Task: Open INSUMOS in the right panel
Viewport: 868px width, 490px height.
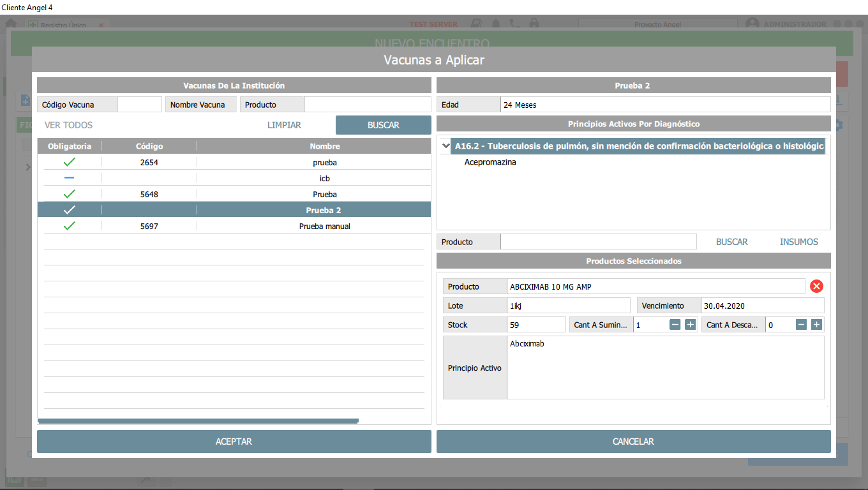Action: pyautogui.click(x=798, y=241)
